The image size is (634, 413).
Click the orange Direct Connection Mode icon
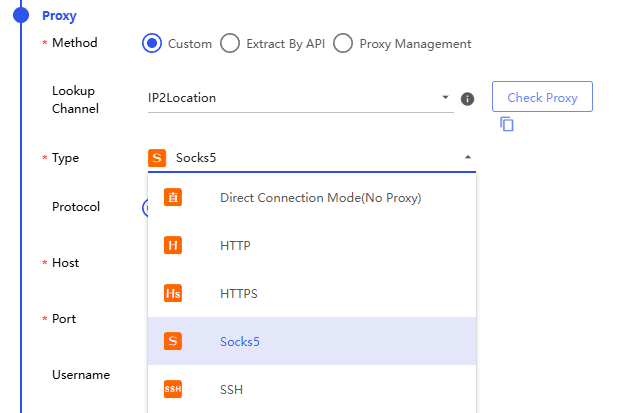pos(173,197)
